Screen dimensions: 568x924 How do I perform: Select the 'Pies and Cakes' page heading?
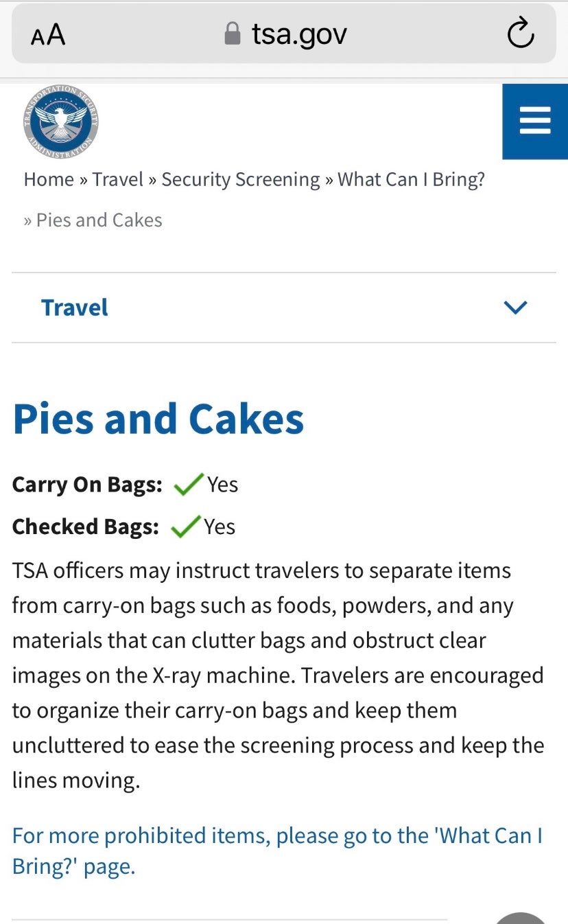point(157,419)
